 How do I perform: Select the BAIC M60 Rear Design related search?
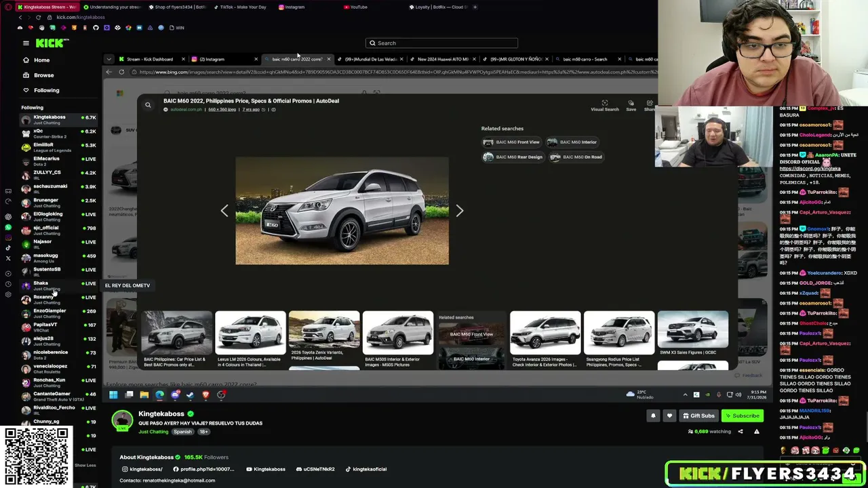pos(513,157)
